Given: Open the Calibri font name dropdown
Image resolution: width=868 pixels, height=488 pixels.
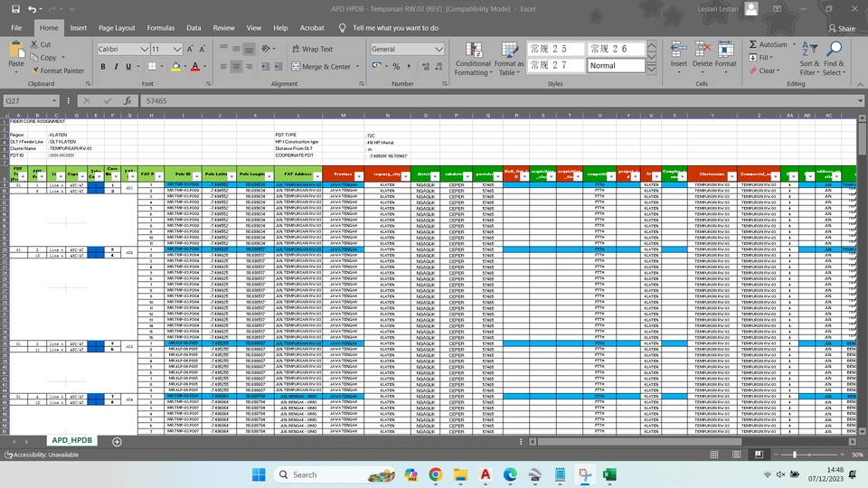Looking at the screenshot, I should [144, 49].
